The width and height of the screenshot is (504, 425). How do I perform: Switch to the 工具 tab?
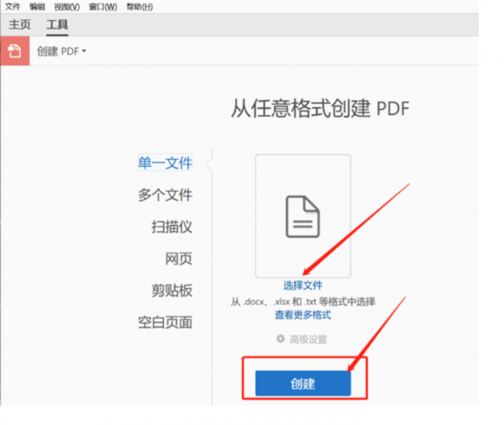(57, 24)
